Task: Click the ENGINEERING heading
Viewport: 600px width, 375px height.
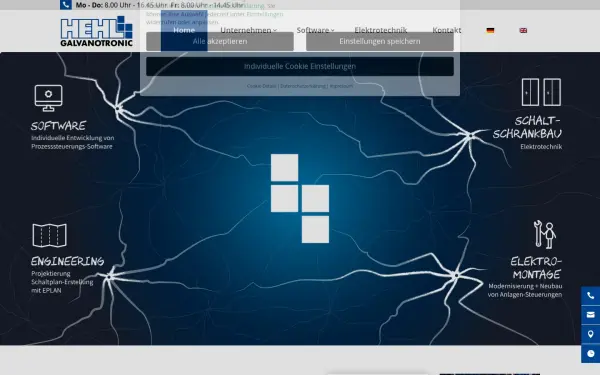Action: 67,261
